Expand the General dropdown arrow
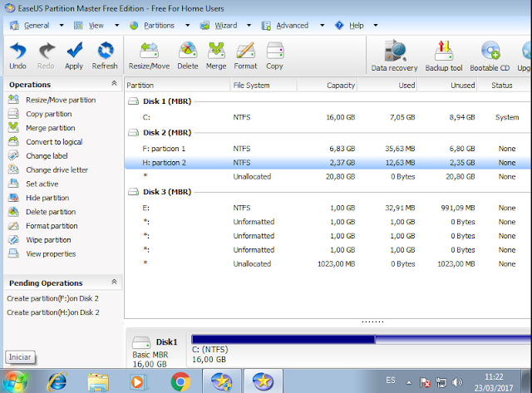 point(62,26)
